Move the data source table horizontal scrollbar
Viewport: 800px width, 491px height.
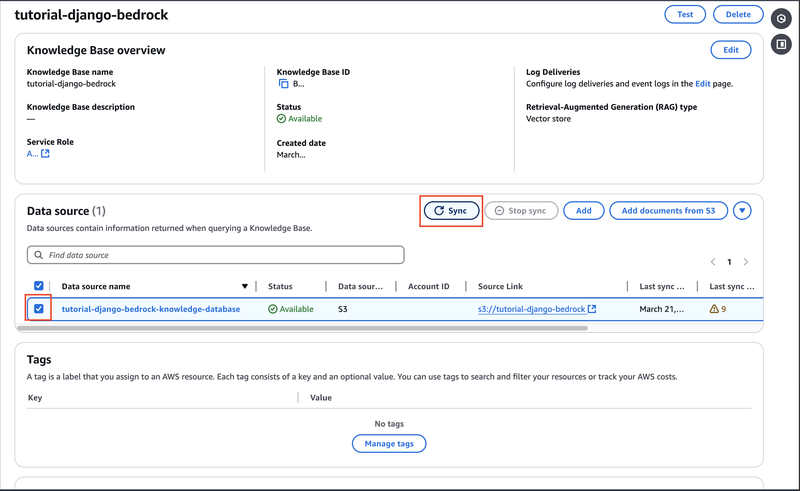(x=302, y=328)
